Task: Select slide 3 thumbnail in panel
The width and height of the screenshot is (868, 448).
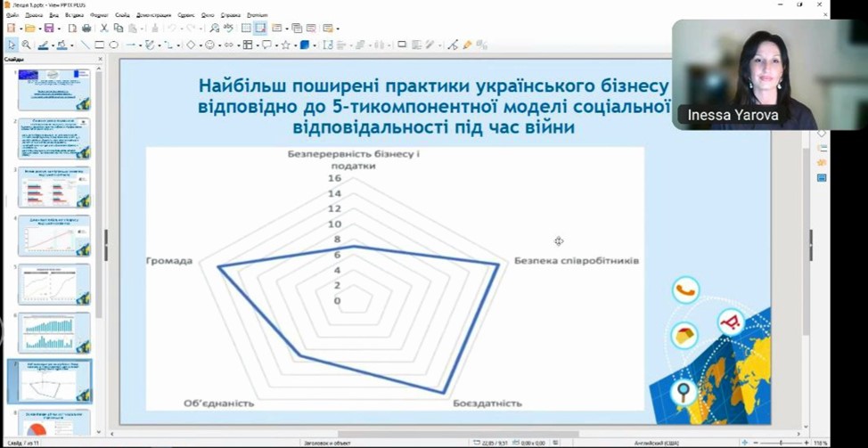Action: coord(54,186)
